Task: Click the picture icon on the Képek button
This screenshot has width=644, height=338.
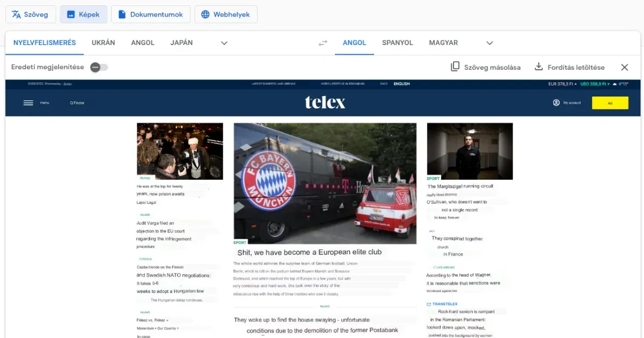Action: [71, 14]
